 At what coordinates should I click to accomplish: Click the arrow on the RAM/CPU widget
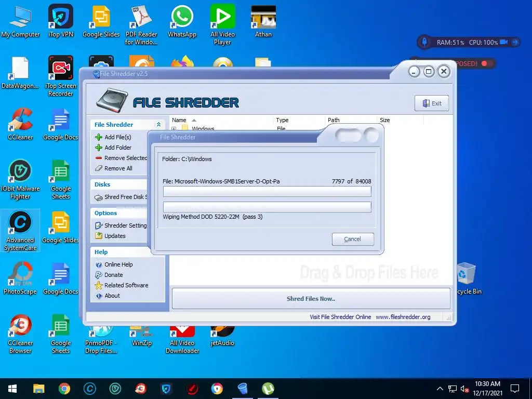(515, 42)
